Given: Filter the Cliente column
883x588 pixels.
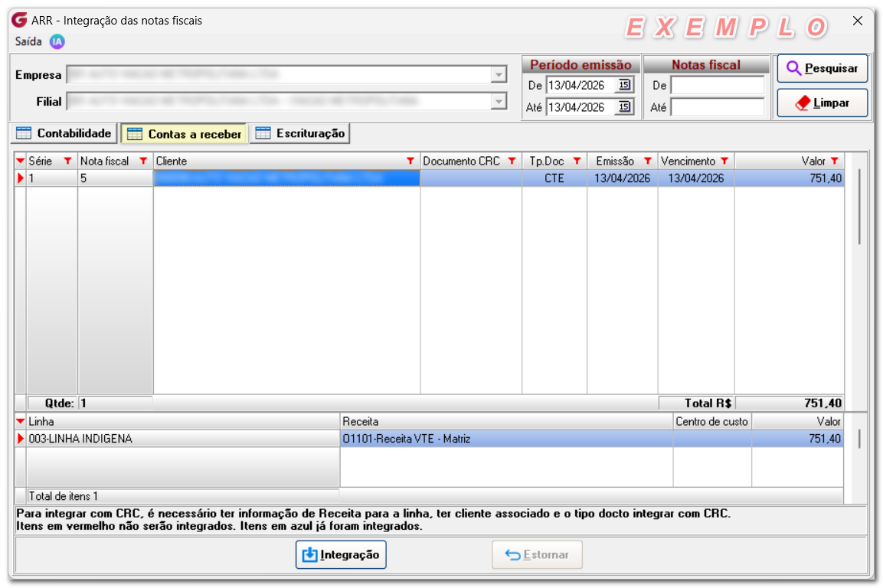Looking at the screenshot, I should click(410, 161).
